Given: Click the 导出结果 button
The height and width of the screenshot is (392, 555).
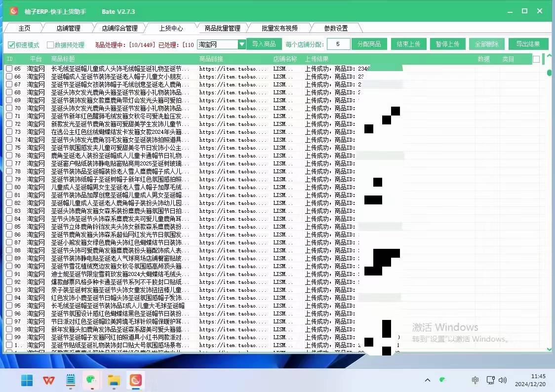Looking at the screenshot, I should click(528, 44).
